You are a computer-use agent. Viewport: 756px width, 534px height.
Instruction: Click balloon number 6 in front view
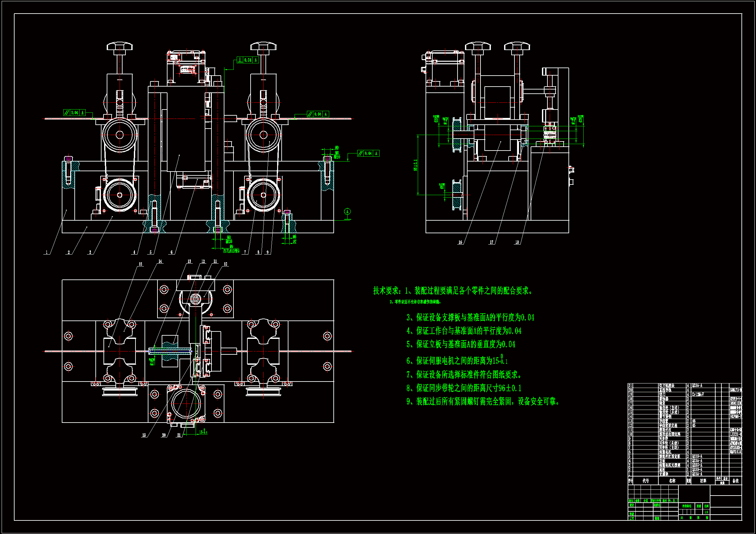pos(172,252)
